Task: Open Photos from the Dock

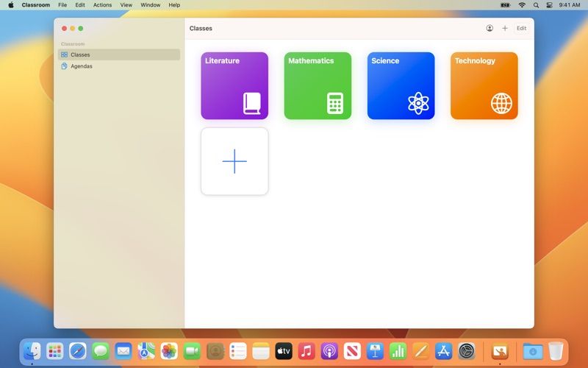Action: 169,352
